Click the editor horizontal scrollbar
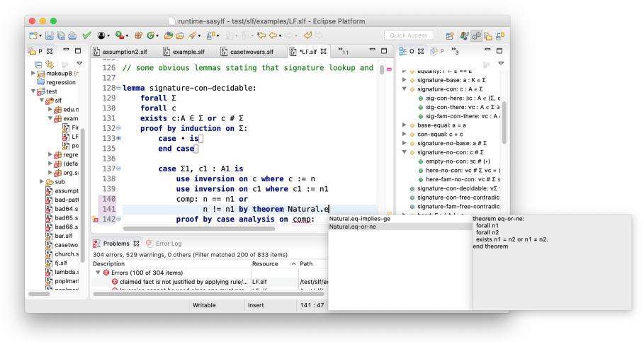Image resolution: width=644 pixels, height=342 pixels. (199, 229)
